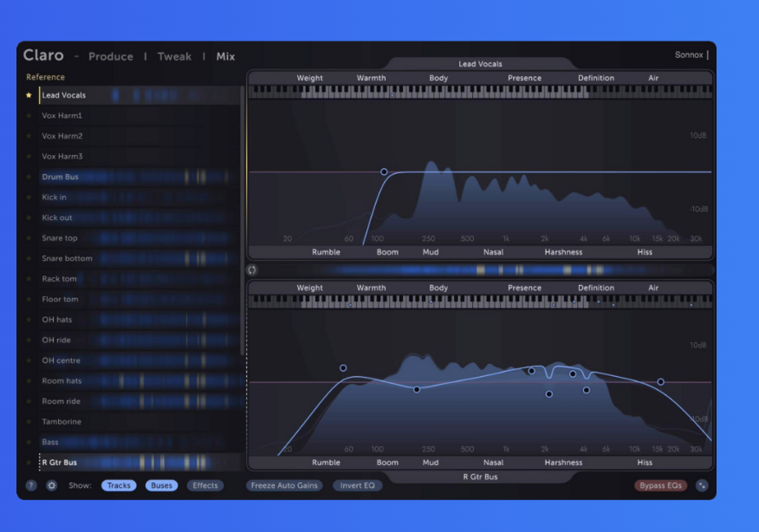This screenshot has width=759, height=532.
Task: Switch to the Produce view
Action: 111,57
